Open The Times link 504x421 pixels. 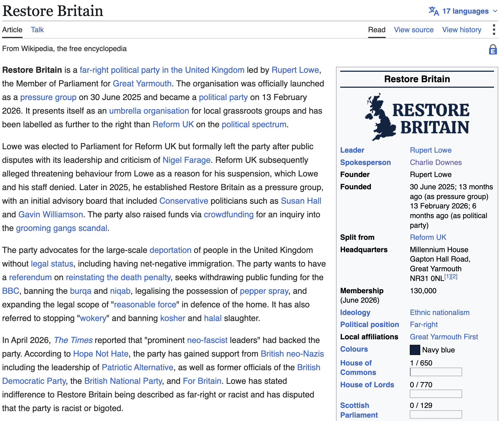[73, 340]
